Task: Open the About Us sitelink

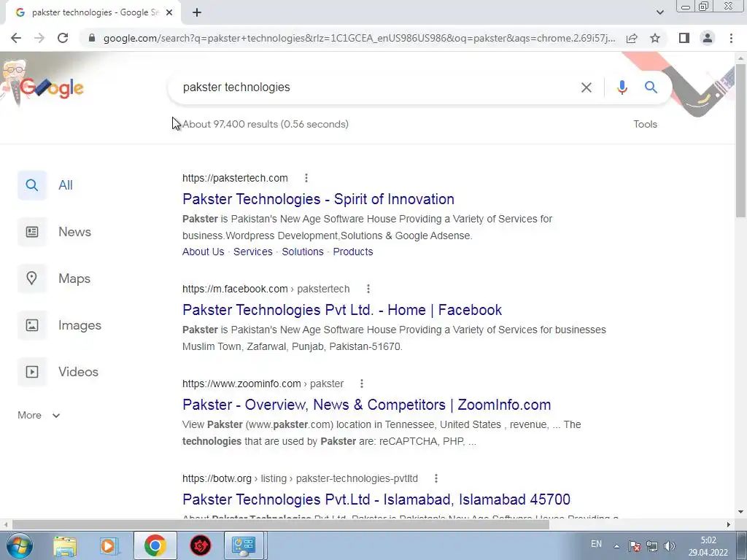Action: 203,252
